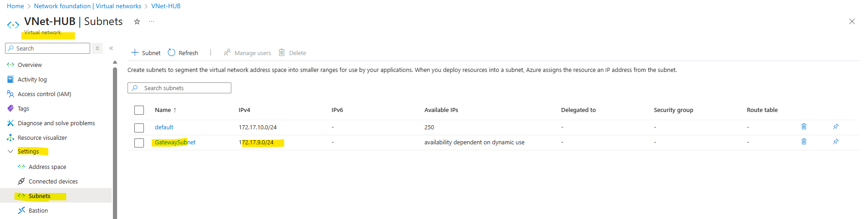The width and height of the screenshot is (868, 219).
Task: Open Access control (IAM)
Action: pyautogui.click(x=44, y=94)
